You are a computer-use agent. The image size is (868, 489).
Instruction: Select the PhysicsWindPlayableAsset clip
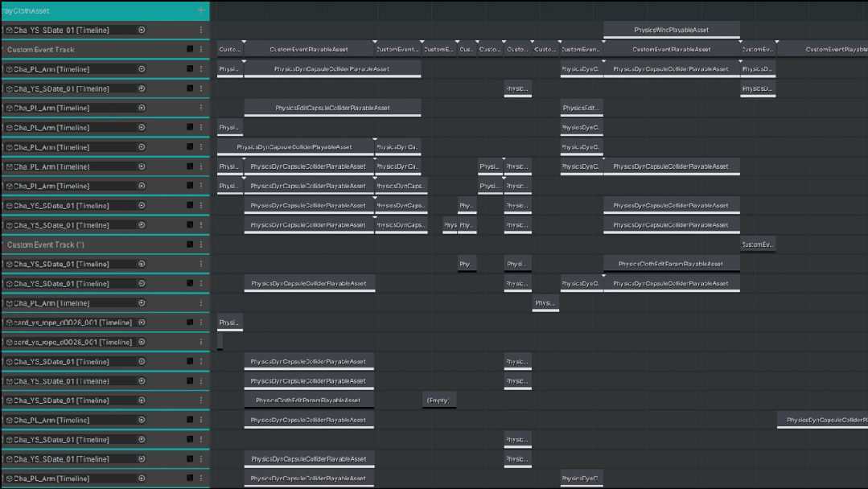coord(671,30)
